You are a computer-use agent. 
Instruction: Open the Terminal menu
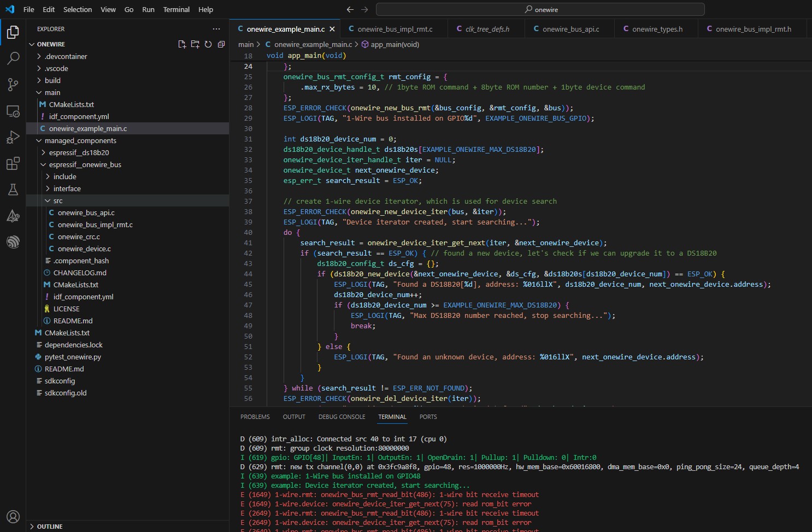pyautogui.click(x=176, y=9)
